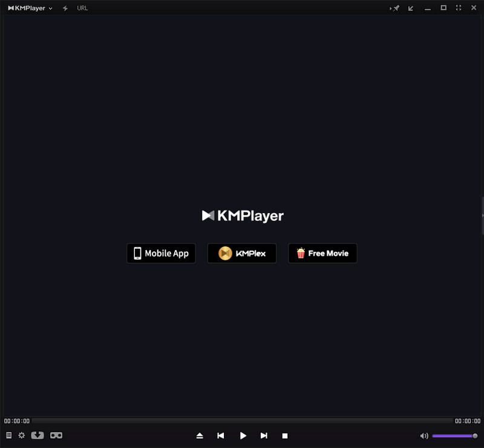Skip to the previous track
This screenshot has width=484, height=448.
pos(221,436)
